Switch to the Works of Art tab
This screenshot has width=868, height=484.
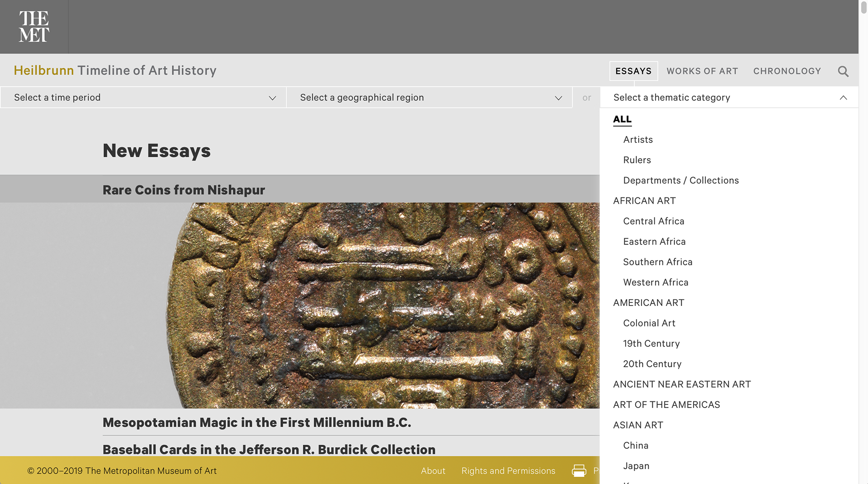coord(702,71)
